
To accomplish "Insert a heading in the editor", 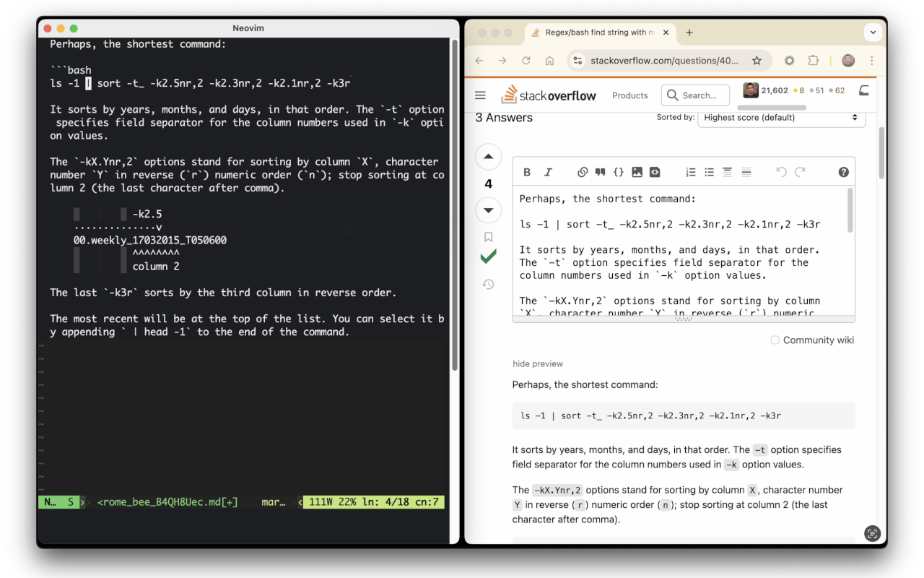I will tap(728, 172).
